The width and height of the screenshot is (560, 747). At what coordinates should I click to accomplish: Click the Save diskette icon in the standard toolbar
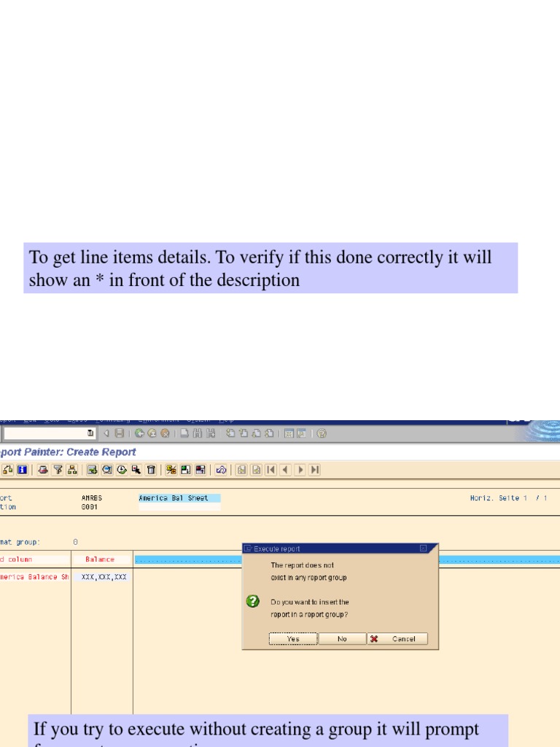click(120, 433)
